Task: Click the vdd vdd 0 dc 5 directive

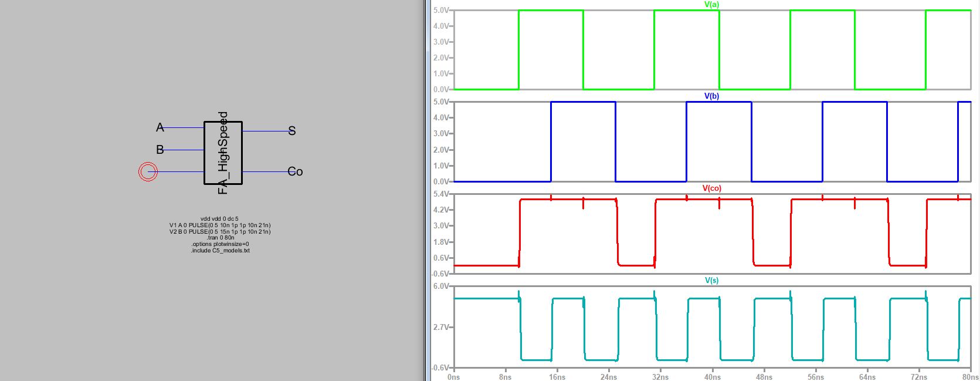Action: point(219,218)
